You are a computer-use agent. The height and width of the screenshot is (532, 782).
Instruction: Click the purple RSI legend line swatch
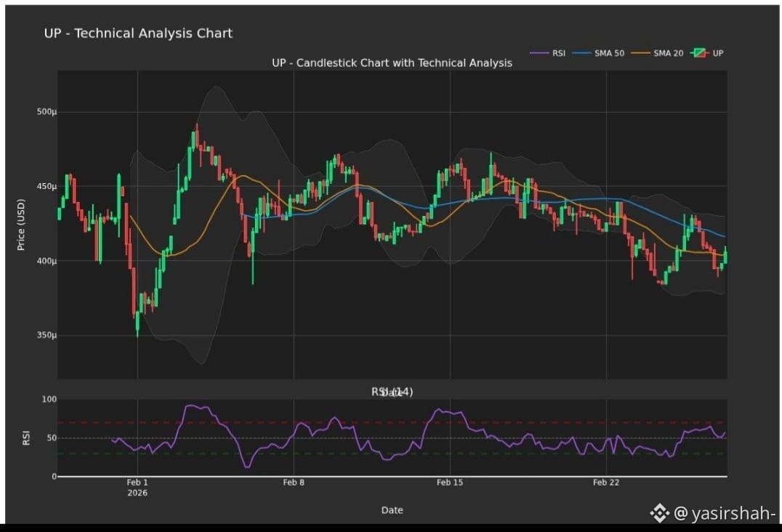pyautogui.click(x=539, y=53)
